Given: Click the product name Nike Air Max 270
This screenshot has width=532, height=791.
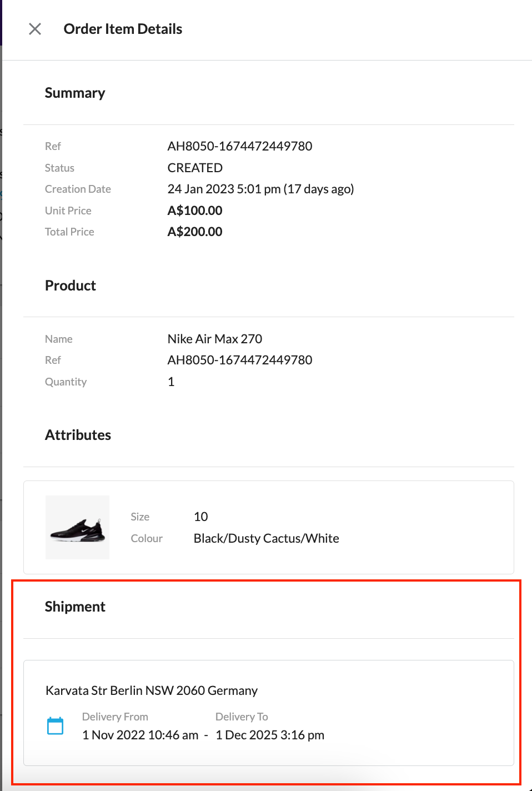Looking at the screenshot, I should coord(215,339).
